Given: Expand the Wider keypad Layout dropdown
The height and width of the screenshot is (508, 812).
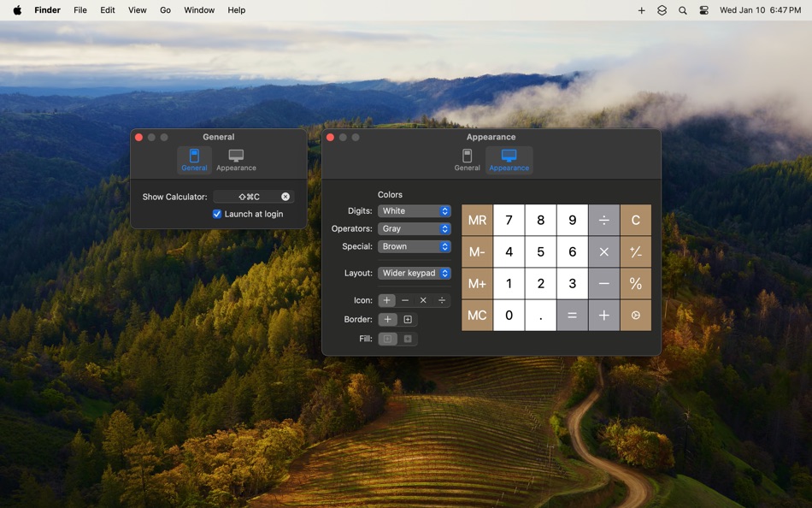Looking at the screenshot, I should point(414,273).
